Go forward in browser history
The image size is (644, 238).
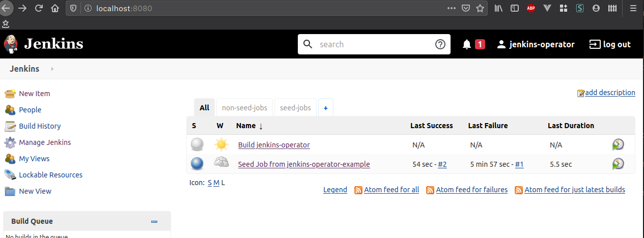22,8
